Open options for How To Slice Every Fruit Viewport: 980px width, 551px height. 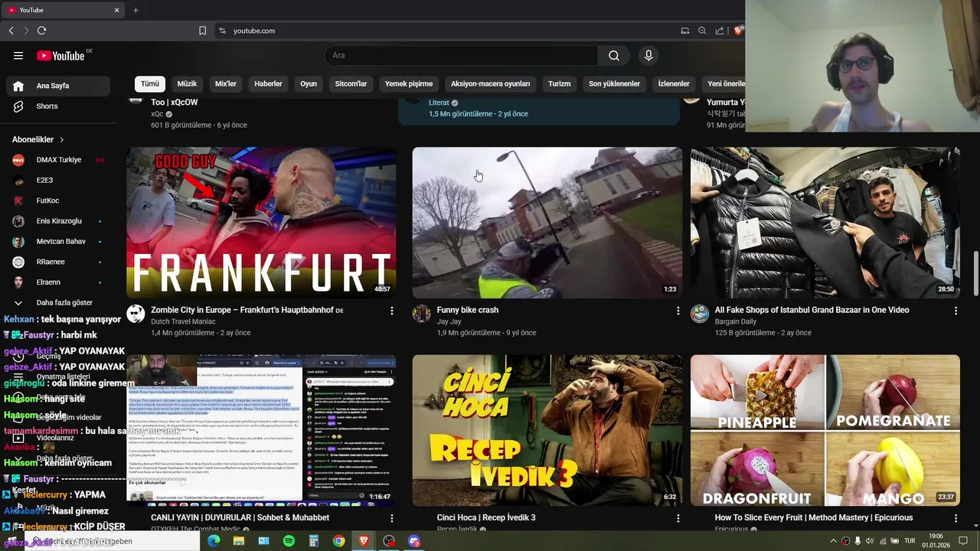click(955, 518)
